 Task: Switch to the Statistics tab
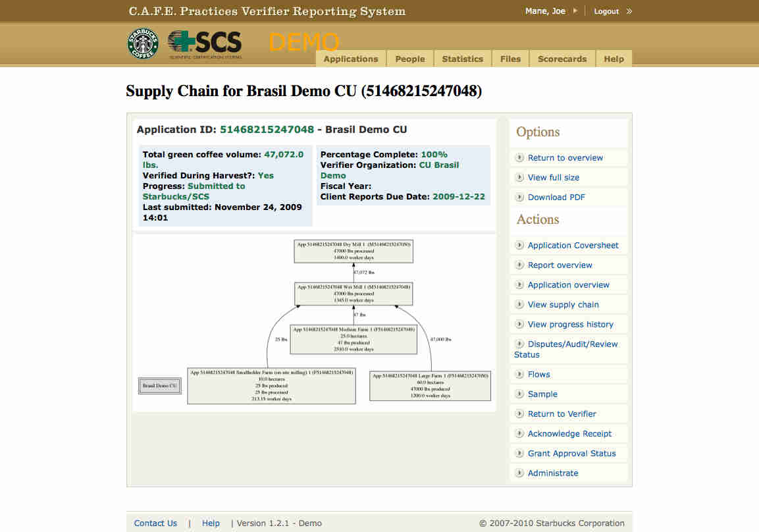tap(462, 59)
